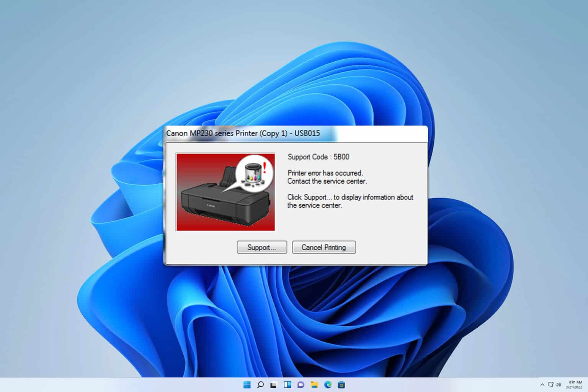Image resolution: width=588 pixels, height=392 pixels.
Task: Click the Cancel Printing button
Action: coord(324,247)
